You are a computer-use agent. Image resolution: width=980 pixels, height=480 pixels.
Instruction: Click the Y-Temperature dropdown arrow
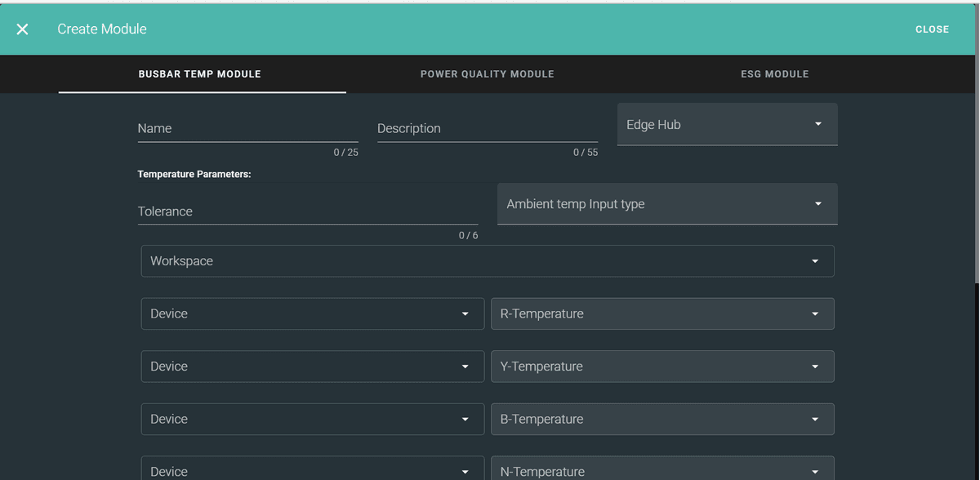point(814,367)
